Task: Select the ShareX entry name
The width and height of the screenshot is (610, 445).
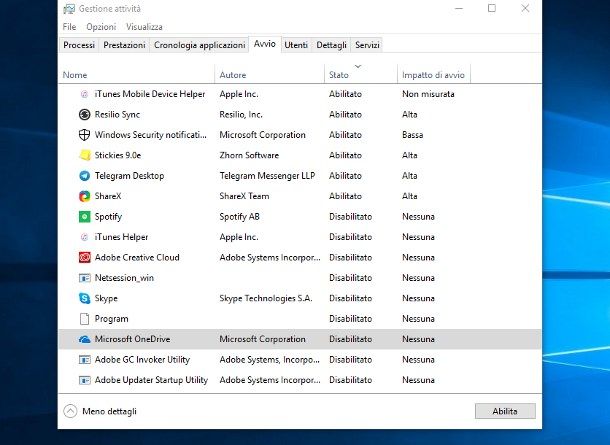Action: click(108, 196)
